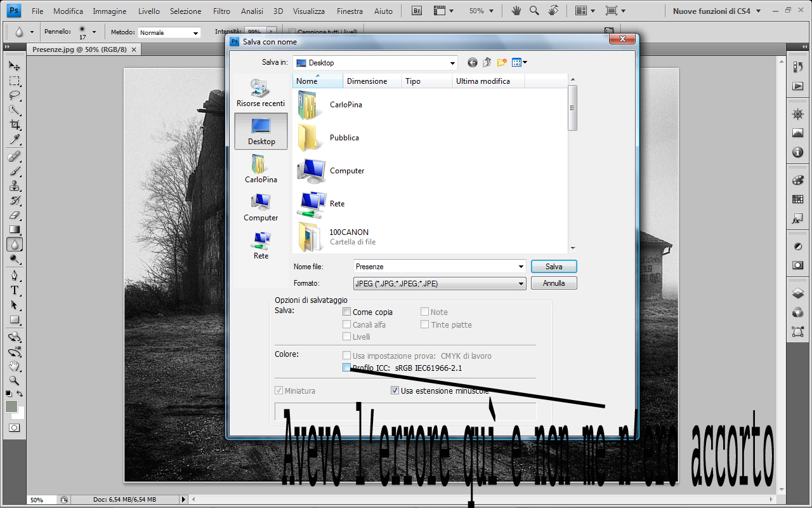Open the Visualizza menu
This screenshot has height=508, width=812.
[x=309, y=11]
